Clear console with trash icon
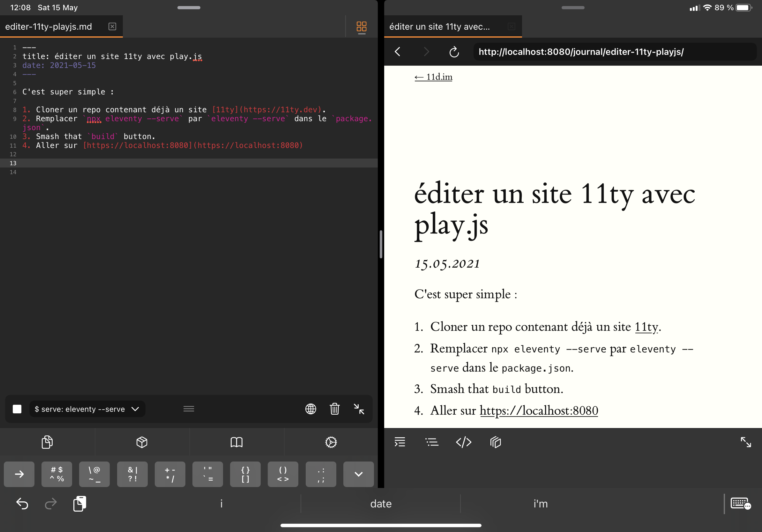The height and width of the screenshot is (532, 762). 334,409
